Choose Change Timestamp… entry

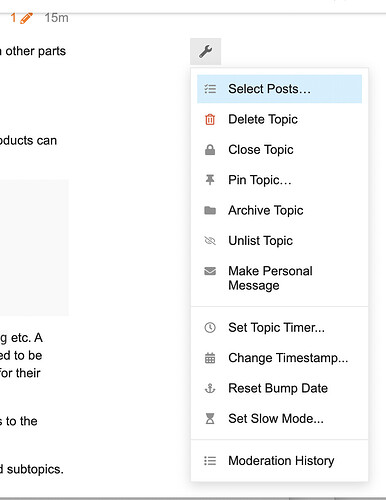pos(279,358)
